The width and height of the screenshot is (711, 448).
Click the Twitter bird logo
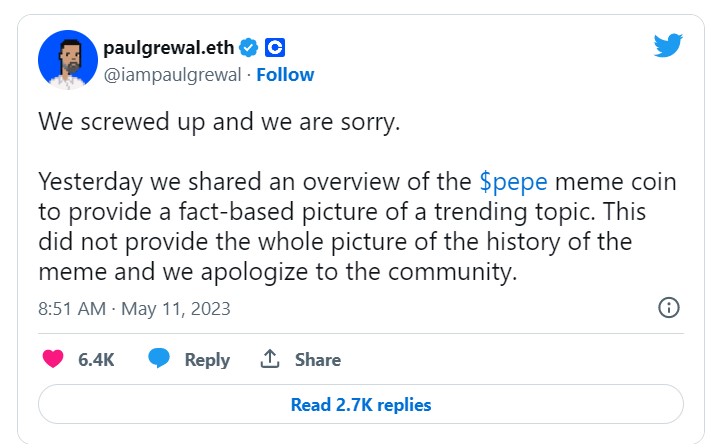(667, 46)
